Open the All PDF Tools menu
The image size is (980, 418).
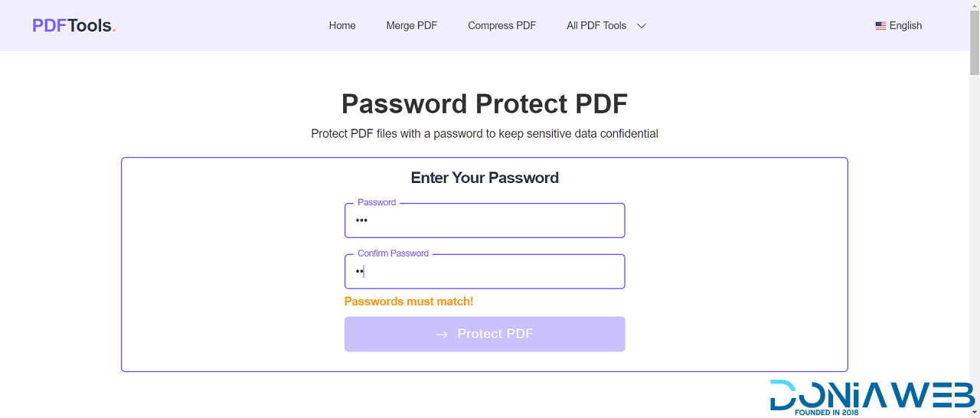596,25
